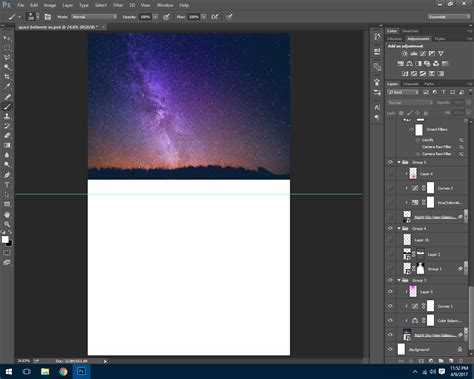Open the Filter menu
Viewport: 474px width, 379px height.
118,5
